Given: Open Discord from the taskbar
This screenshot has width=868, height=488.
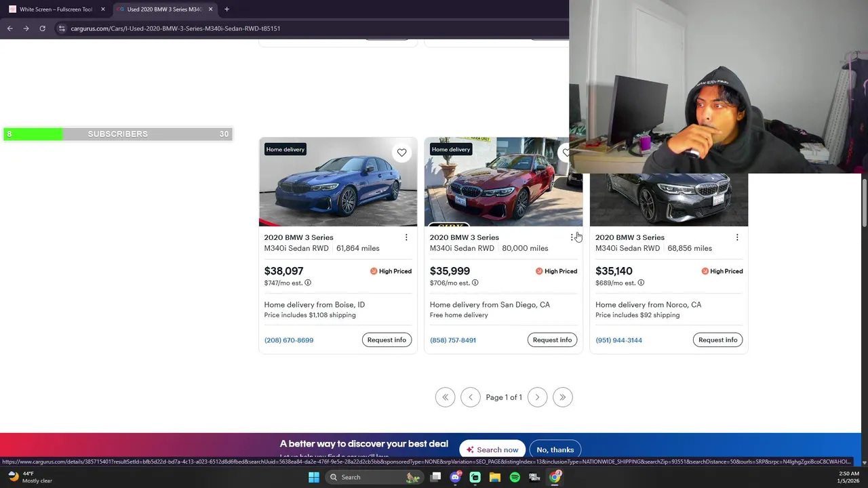Looking at the screenshot, I should tap(456, 477).
